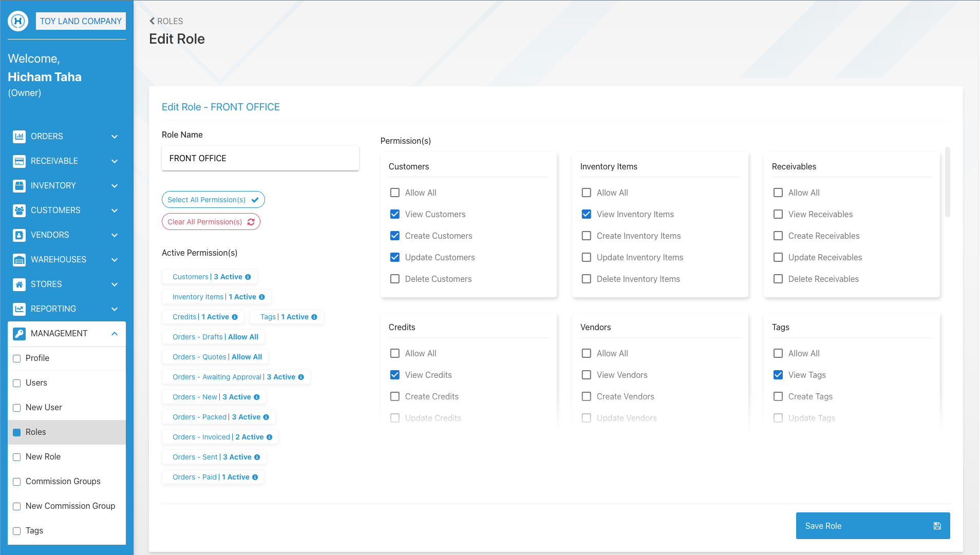This screenshot has width=980, height=555.
Task: Check Create Tags permission
Action: coord(778,396)
